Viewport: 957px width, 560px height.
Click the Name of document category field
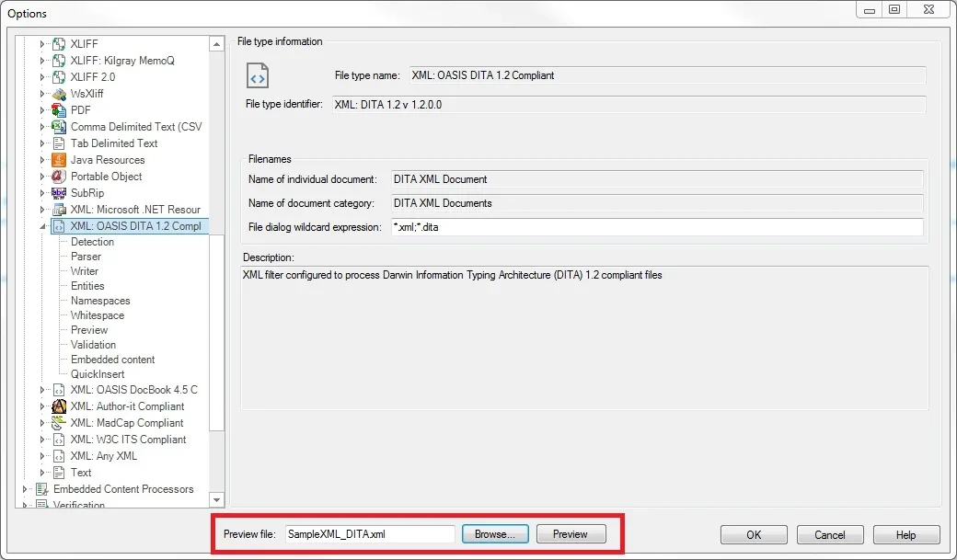(657, 203)
